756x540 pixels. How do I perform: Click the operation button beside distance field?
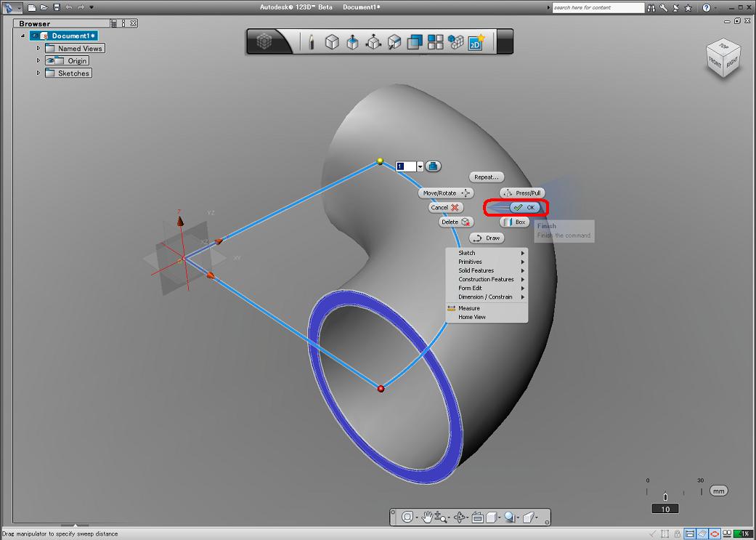click(433, 166)
